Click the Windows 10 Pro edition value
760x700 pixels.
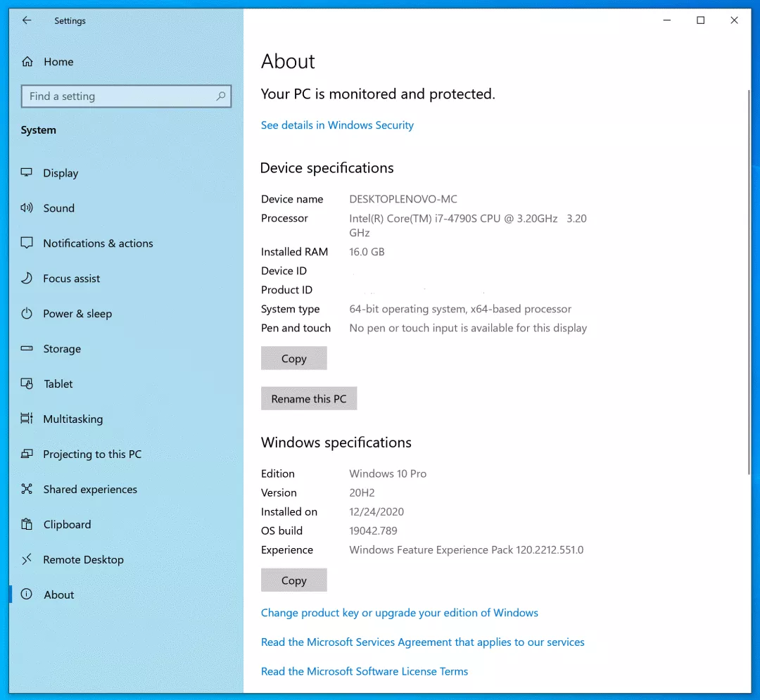tap(388, 473)
